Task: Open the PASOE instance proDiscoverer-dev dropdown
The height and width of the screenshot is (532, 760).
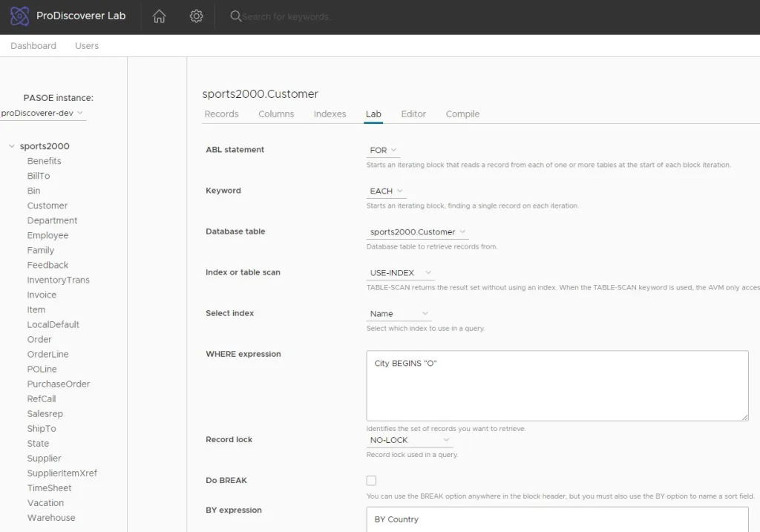Action: tap(42, 114)
